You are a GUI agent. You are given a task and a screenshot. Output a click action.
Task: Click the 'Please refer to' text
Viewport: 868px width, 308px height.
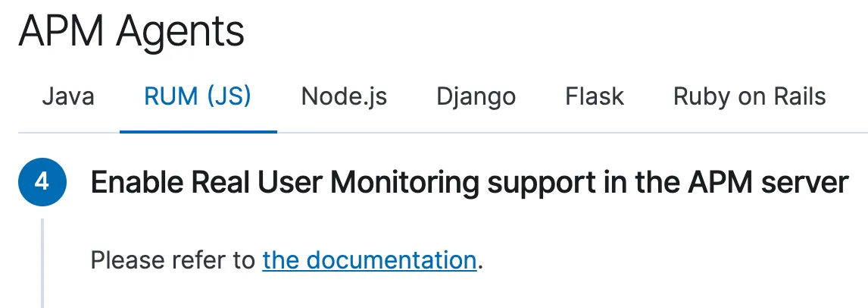[173, 260]
